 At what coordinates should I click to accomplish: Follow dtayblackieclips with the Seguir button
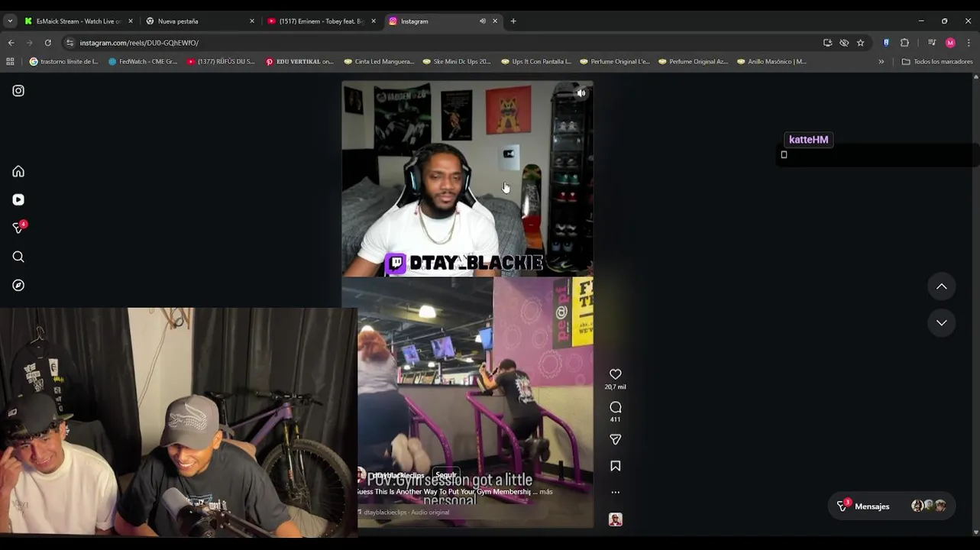click(x=445, y=475)
